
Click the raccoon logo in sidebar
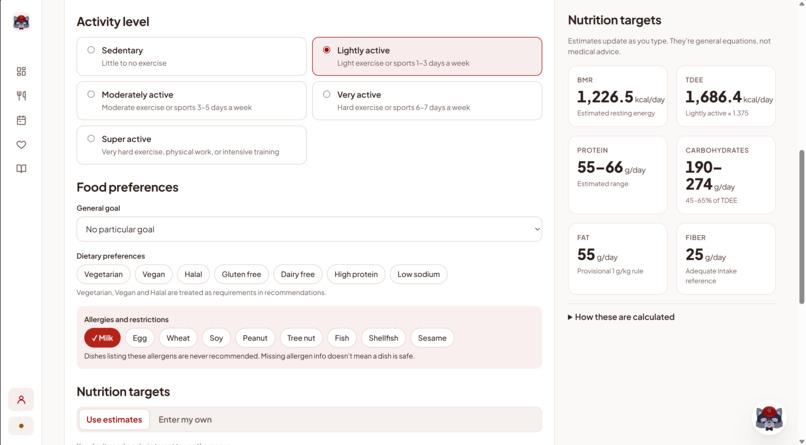(21, 22)
